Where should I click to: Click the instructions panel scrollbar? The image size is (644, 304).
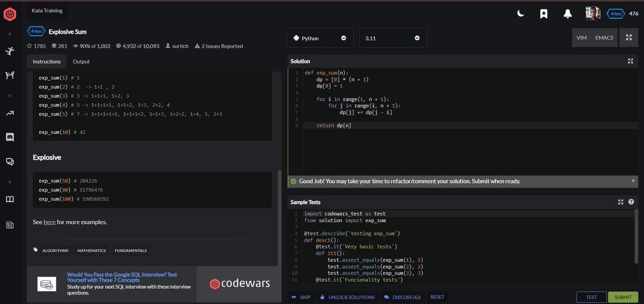tap(279, 217)
